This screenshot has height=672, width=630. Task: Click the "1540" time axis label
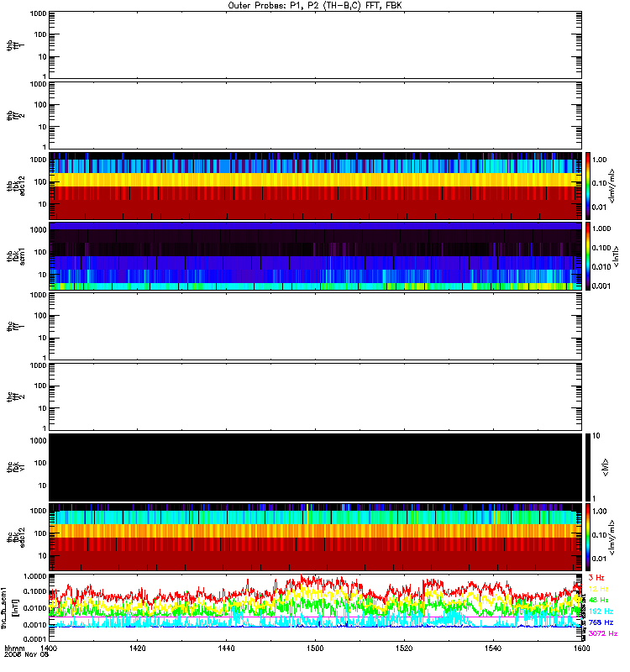point(493,648)
